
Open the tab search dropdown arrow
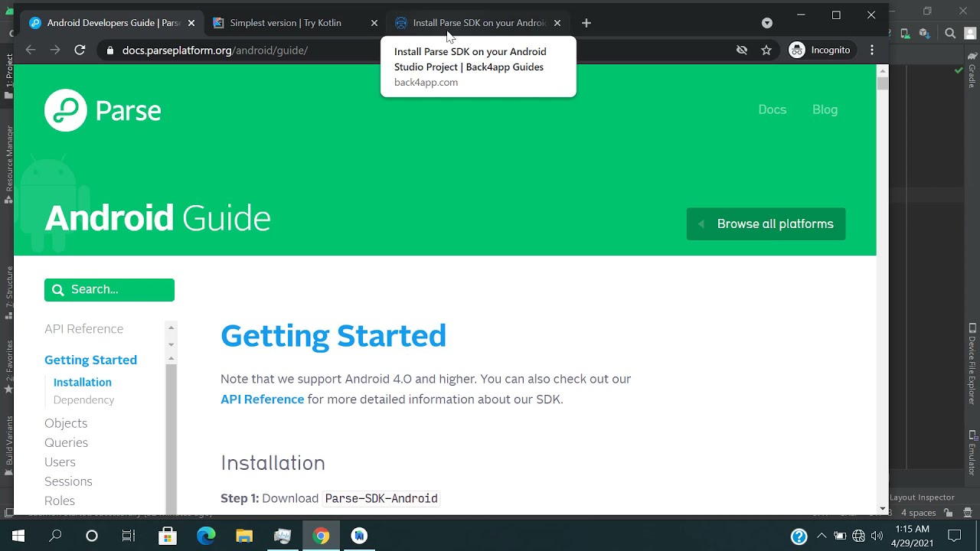click(767, 23)
